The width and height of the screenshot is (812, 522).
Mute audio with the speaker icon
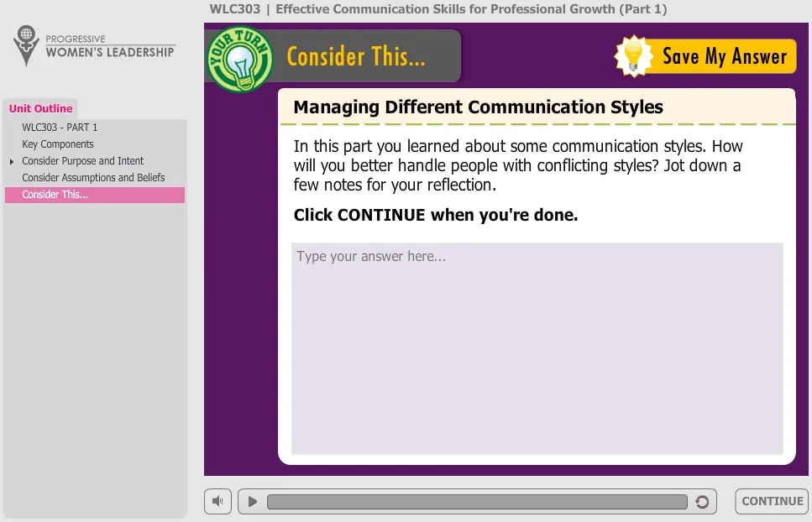217,501
